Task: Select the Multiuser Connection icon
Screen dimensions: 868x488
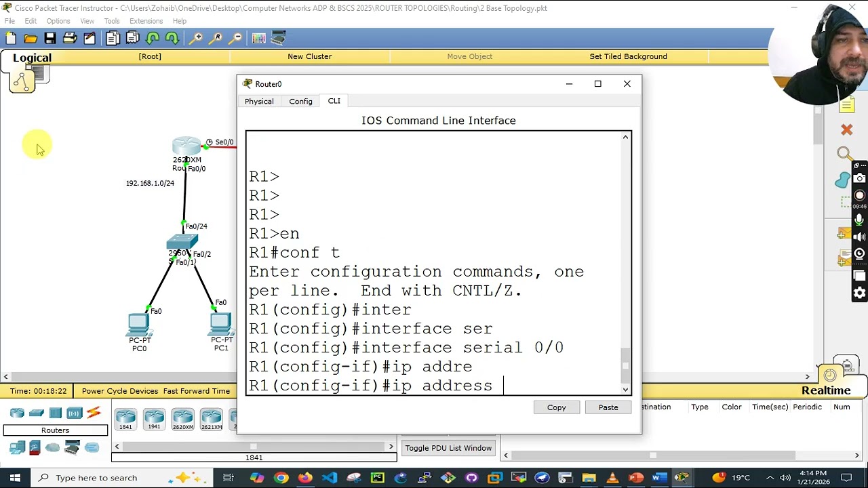Action: (x=92, y=447)
